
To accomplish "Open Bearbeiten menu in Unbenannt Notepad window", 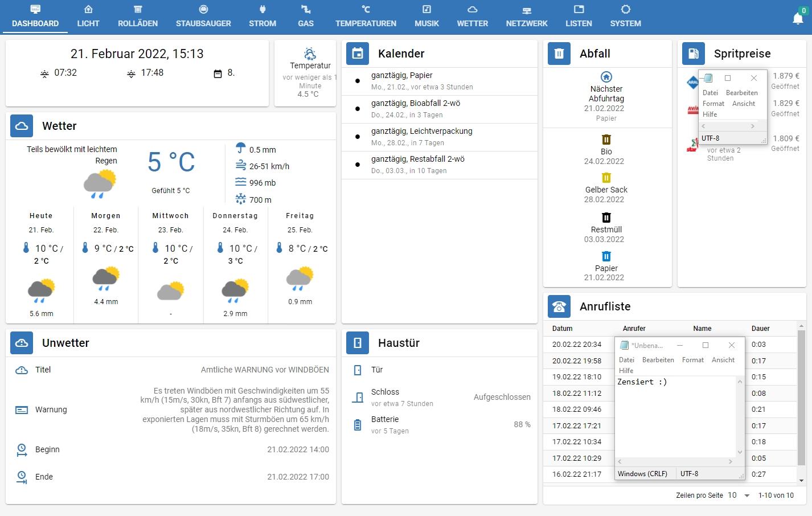I will [x=658, y=360].
